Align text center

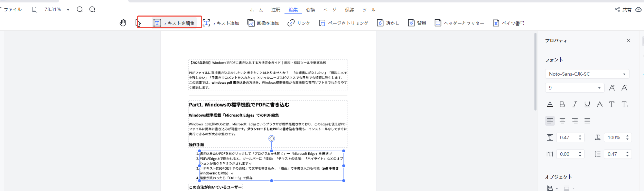(x=562, y=121)
